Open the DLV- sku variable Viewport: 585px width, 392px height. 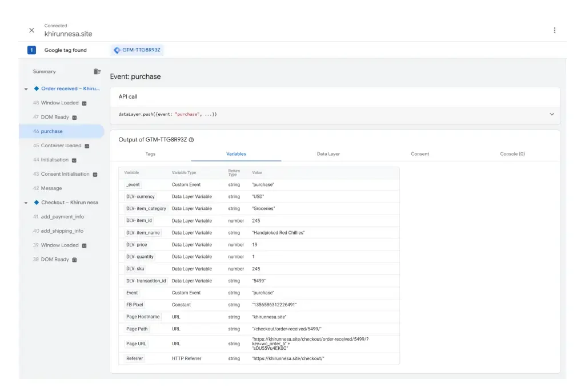coord(135,269)
